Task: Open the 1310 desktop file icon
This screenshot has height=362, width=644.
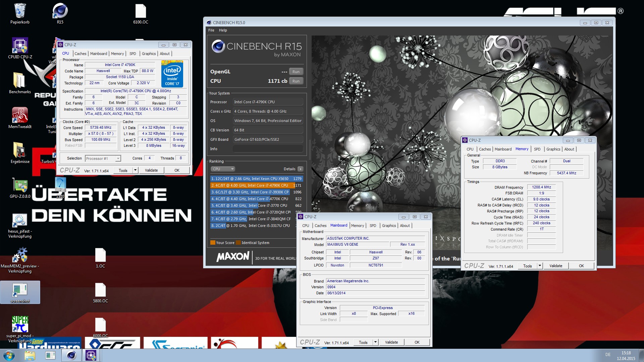Action: [x=60, y=188]
